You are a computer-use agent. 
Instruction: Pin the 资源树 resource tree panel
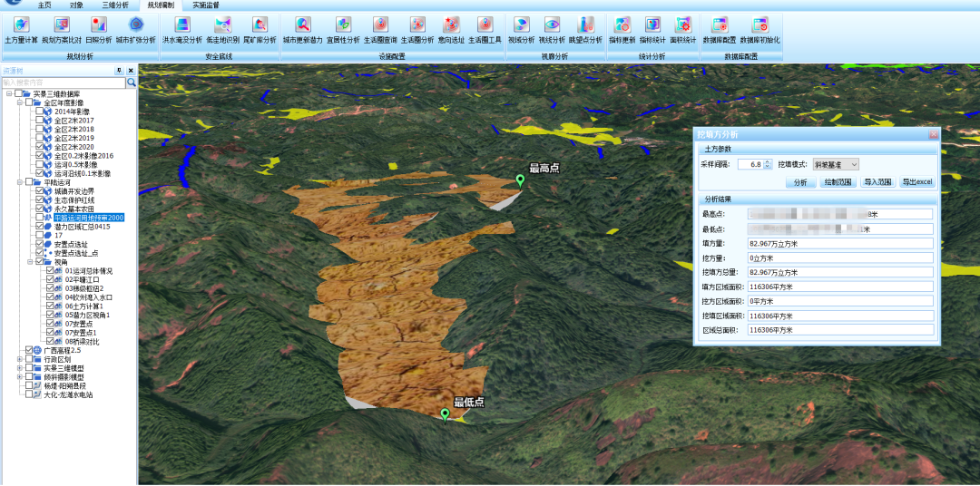coord(120,71)
